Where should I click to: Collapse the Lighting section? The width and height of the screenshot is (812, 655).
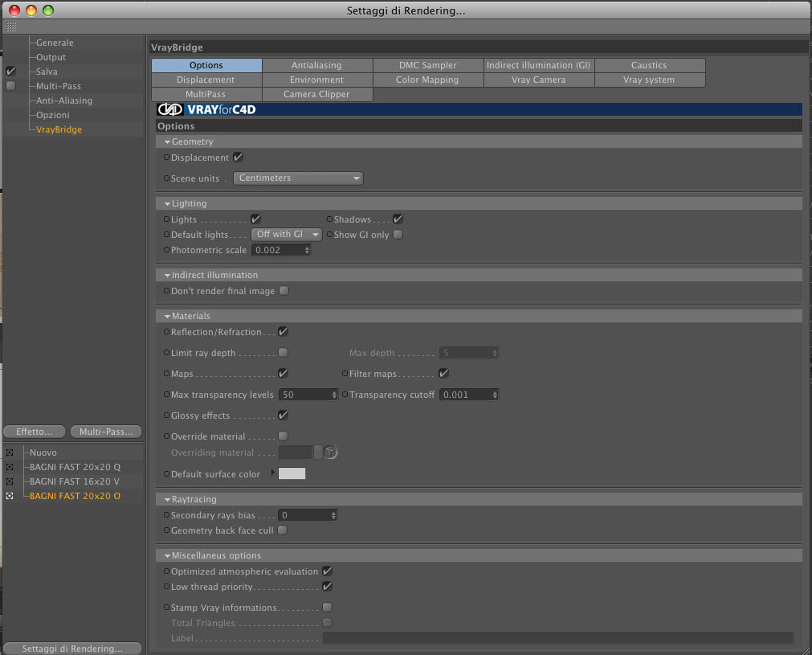tap(167, 203)
